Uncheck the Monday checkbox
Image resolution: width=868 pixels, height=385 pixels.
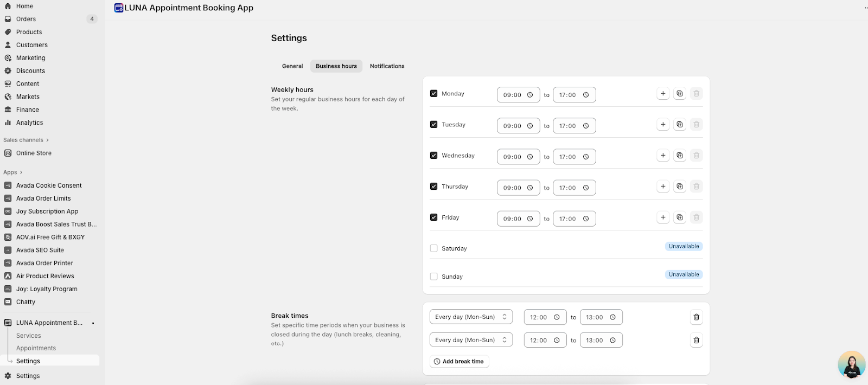434,93
